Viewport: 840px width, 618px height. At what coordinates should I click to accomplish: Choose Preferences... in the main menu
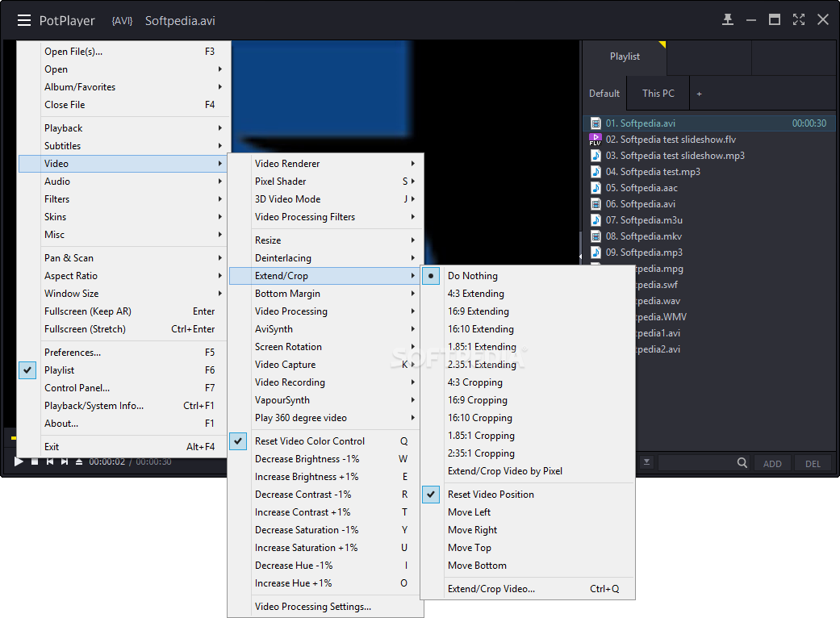[x=123, y=353]
